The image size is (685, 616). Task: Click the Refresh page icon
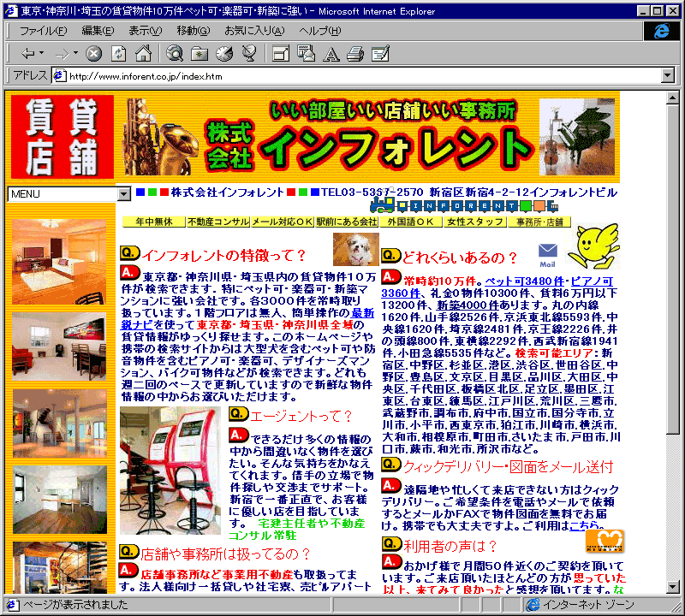tap(118, 54)
